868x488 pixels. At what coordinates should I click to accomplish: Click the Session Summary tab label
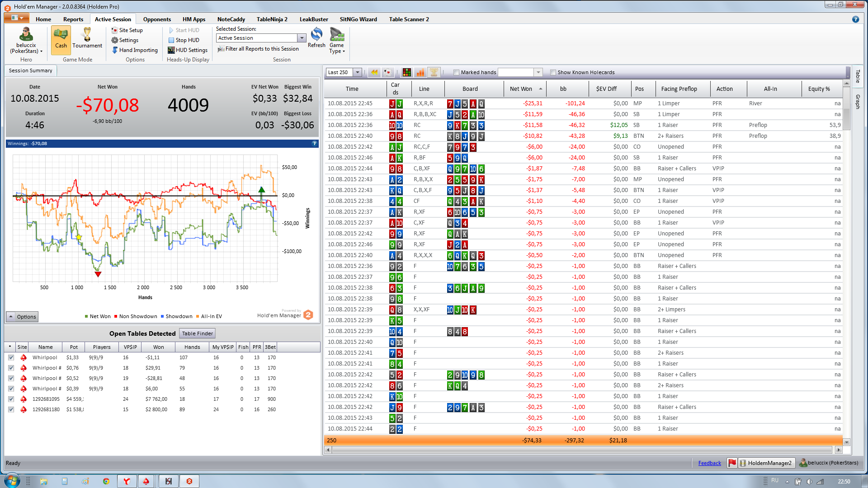click(x=30, y=70)
